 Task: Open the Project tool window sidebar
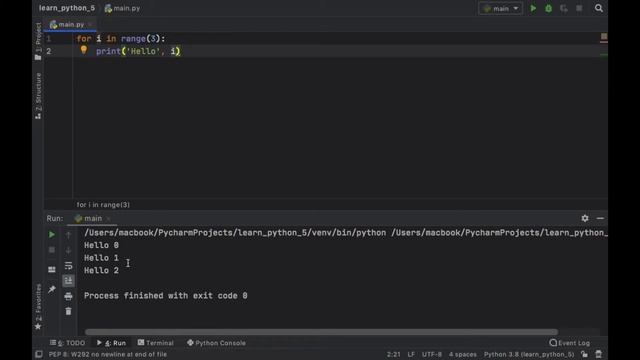(x=38, y=41)
